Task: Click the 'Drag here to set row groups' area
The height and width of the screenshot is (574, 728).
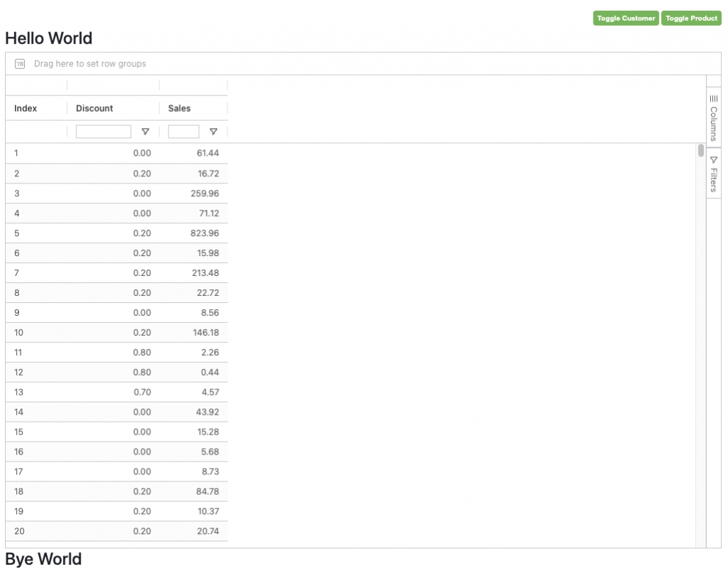Action: coord(90,64)
